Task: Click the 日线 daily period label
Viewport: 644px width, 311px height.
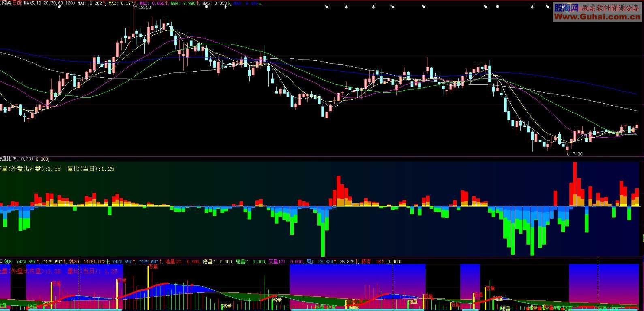Action: [x=17, y=3]
